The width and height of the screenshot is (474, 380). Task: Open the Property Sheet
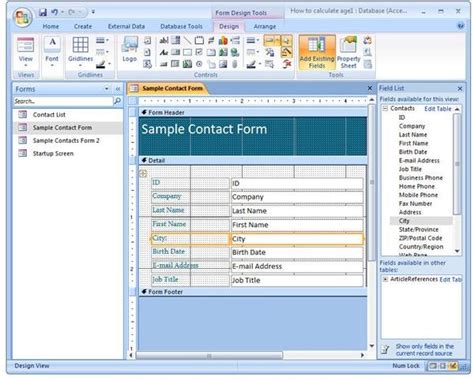click(348, 52)
